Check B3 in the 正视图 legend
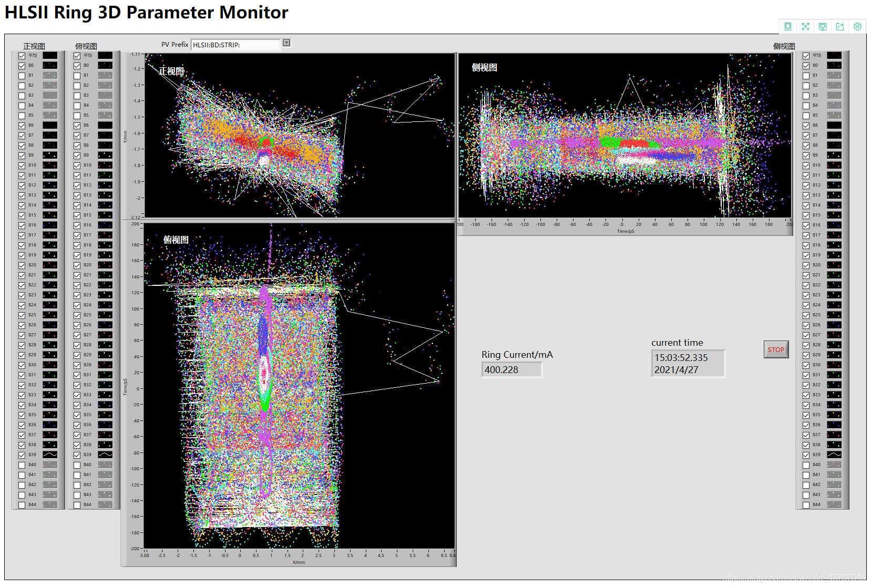 click(22, 96)
